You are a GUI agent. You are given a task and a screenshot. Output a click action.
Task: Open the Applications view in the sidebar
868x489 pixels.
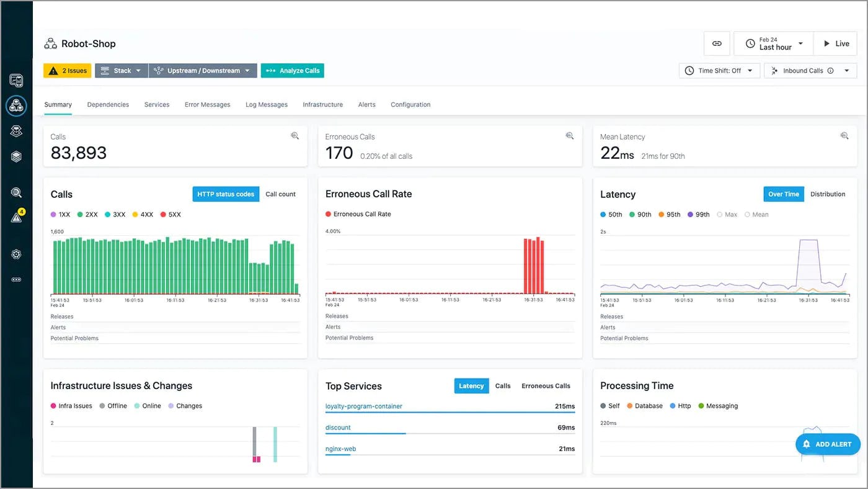tap(17, 105)
